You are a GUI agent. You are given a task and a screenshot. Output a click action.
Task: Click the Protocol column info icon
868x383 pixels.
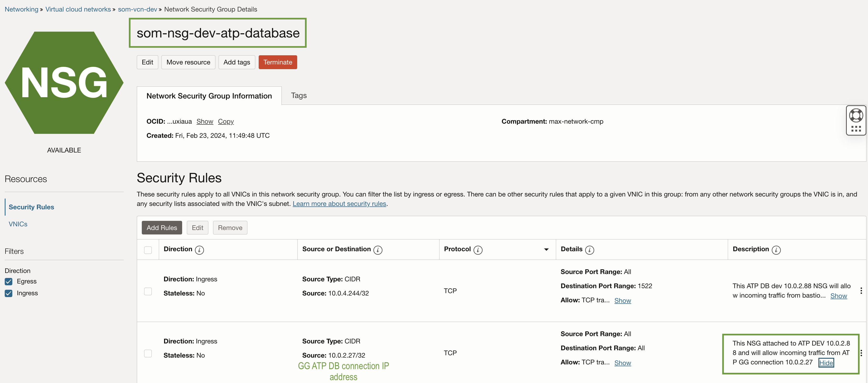point(478,250)
